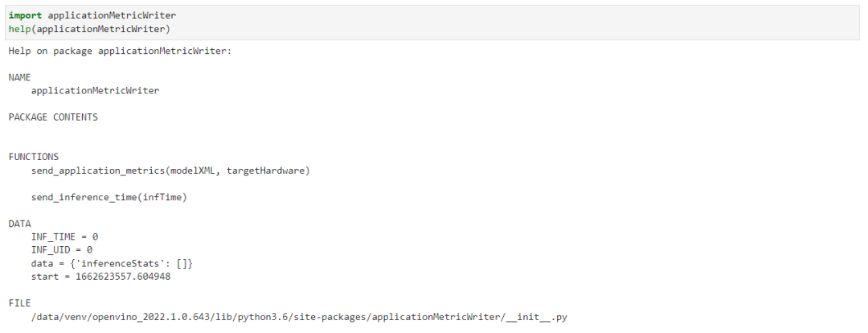This screenshot has height=333, width=868.
Task: Click the targetHardware parameter text
Action: click(265, 171)
